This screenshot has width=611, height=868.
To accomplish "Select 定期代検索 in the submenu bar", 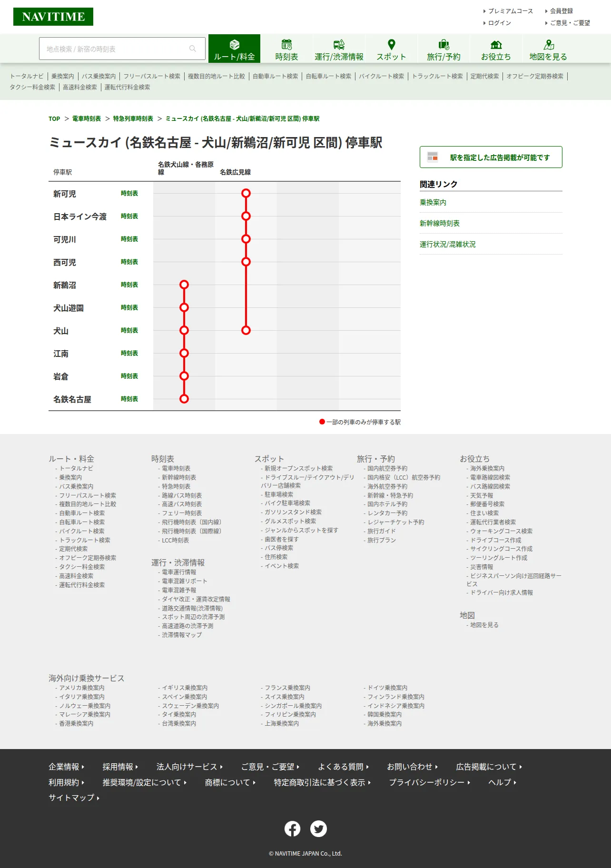I will tap(484, 76).
